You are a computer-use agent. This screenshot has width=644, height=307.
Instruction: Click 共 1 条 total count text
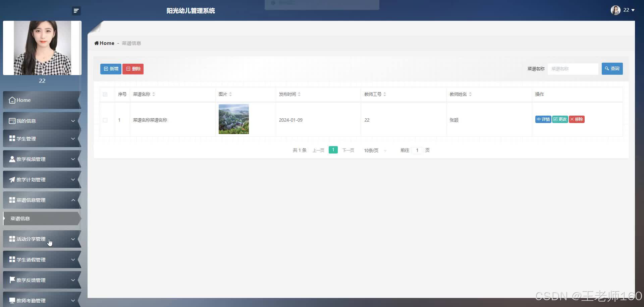pyautogui.click(x=300, y=150)
